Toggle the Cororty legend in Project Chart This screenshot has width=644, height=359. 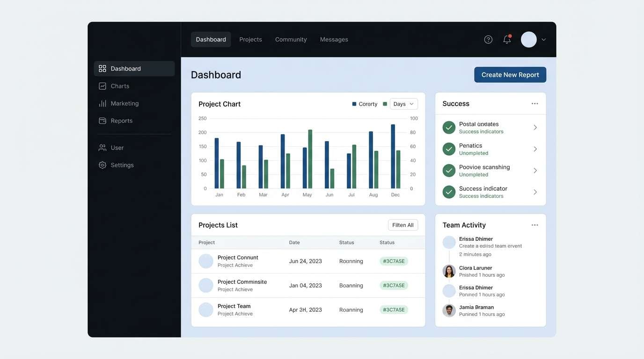[x=354, y=103]
